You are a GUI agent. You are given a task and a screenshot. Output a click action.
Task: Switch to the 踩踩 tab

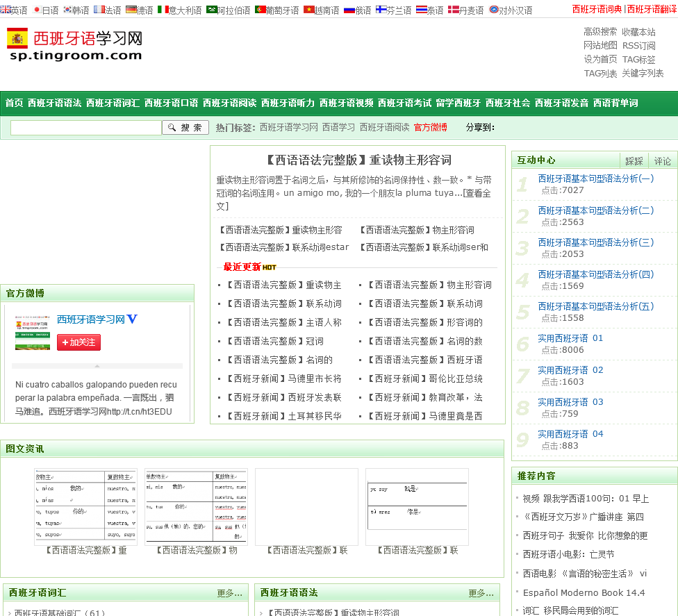coord(634,161)
